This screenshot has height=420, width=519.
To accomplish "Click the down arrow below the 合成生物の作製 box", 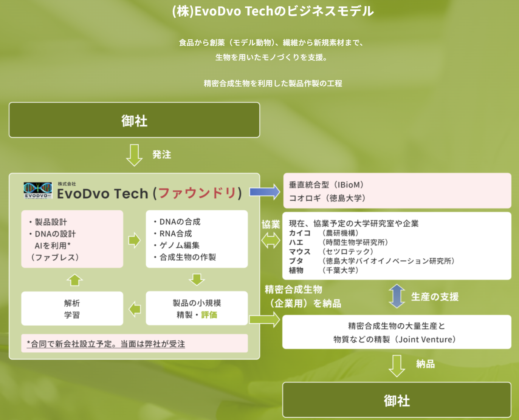I will 197,279.
